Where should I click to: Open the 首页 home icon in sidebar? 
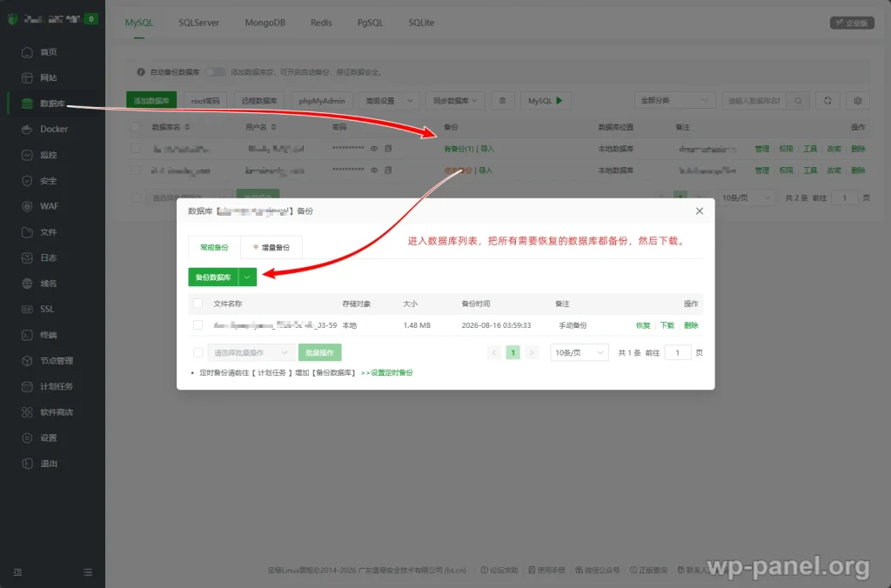click(27, 52)
